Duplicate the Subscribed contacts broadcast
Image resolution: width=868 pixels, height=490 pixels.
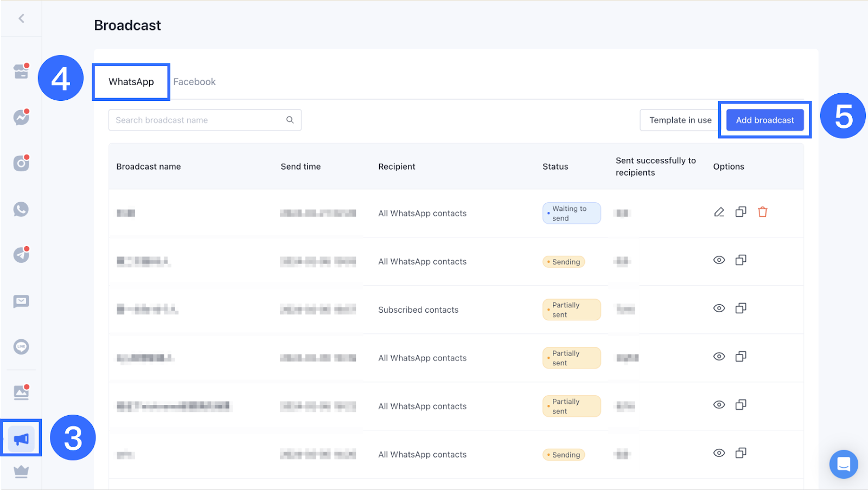click(741, 308)
